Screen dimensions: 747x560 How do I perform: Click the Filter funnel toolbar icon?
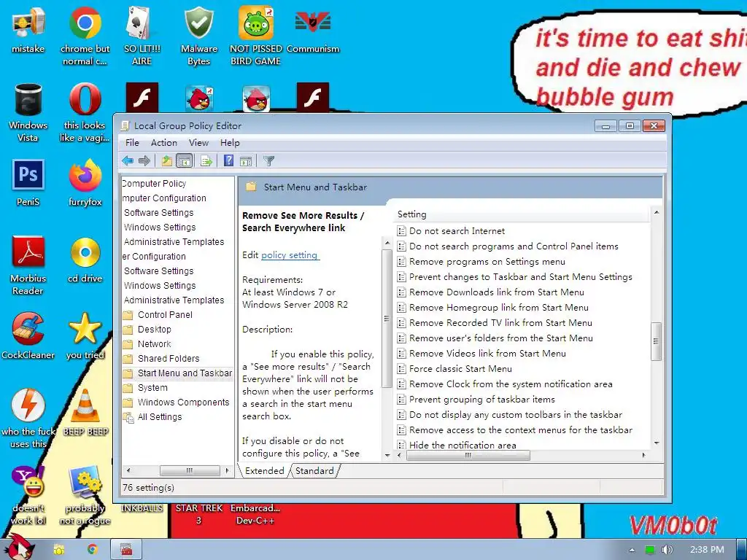tap(268, 161)
